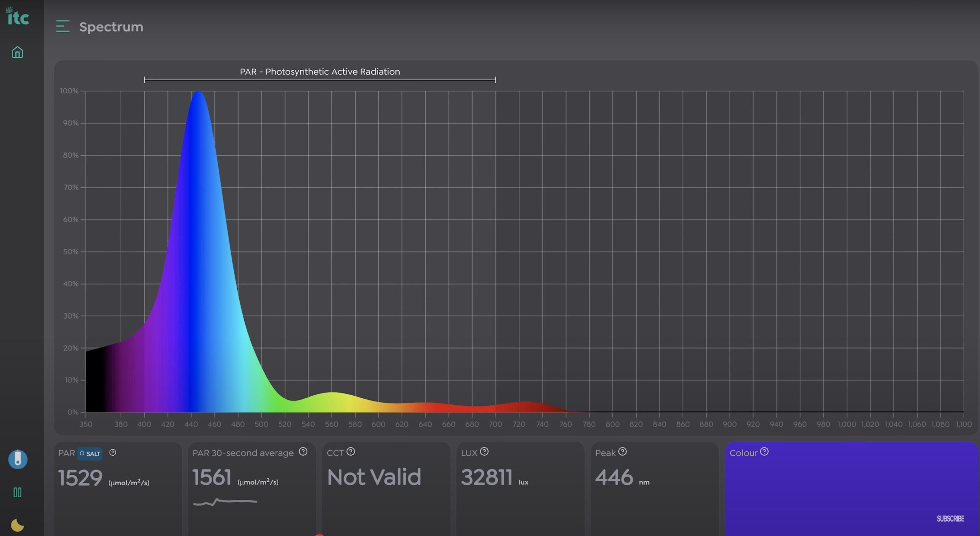Click the 560 x-axis wavelength label
The height and width of the screenshot is (536, 980).
332,424
